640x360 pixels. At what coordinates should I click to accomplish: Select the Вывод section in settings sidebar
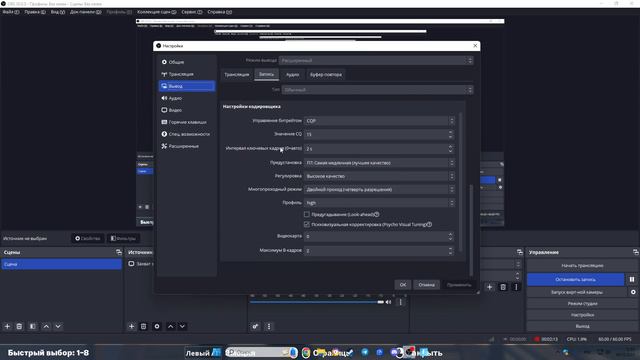pyautogui.click(x=187, y=86)
